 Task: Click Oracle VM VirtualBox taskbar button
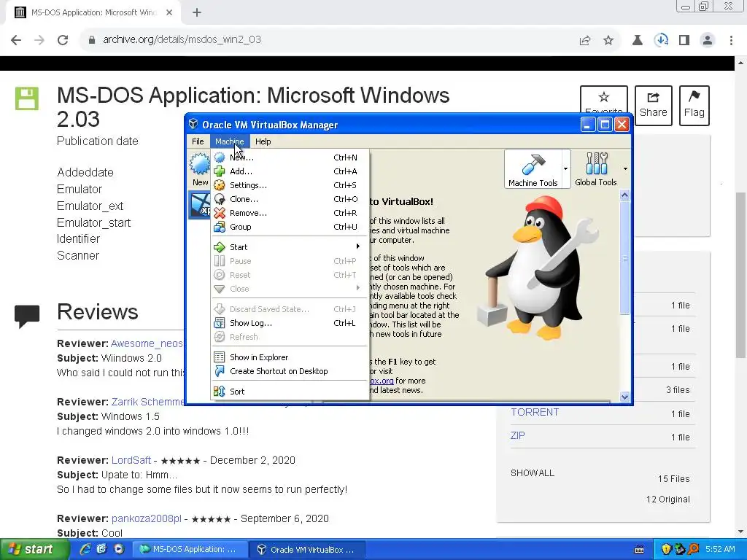click(x=307, y=549)
